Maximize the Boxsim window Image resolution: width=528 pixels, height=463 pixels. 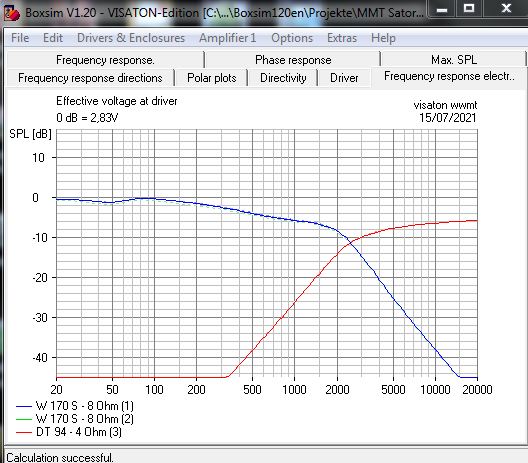(x=469, y=9)
